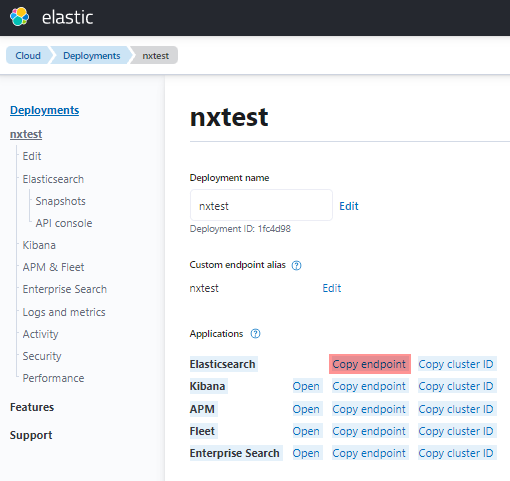510x481 pixels.
Task: Open Enterprise Search in the sidebar
Action: click(65, 289)
